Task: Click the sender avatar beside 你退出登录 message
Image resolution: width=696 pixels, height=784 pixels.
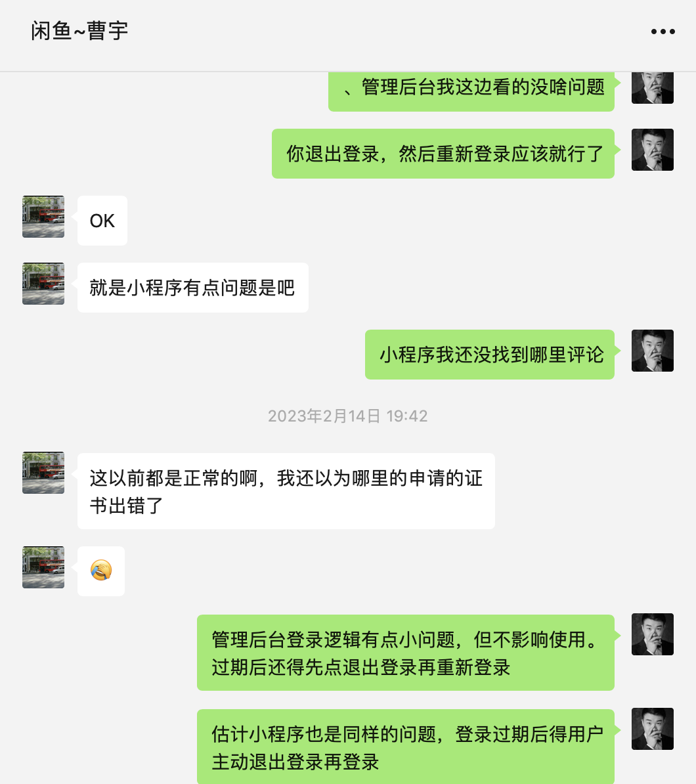Action: [x=653, y=150]
